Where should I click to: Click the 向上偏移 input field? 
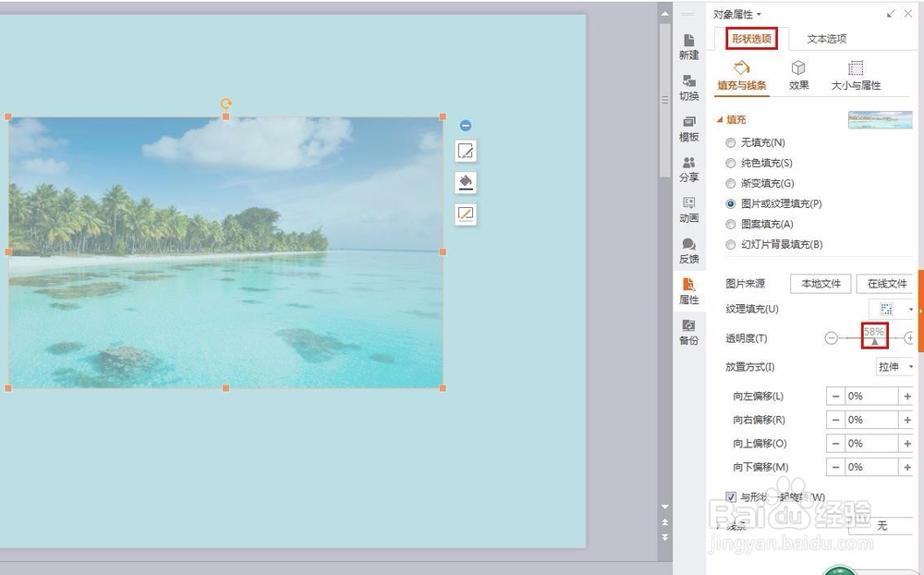tap(871, 444)
